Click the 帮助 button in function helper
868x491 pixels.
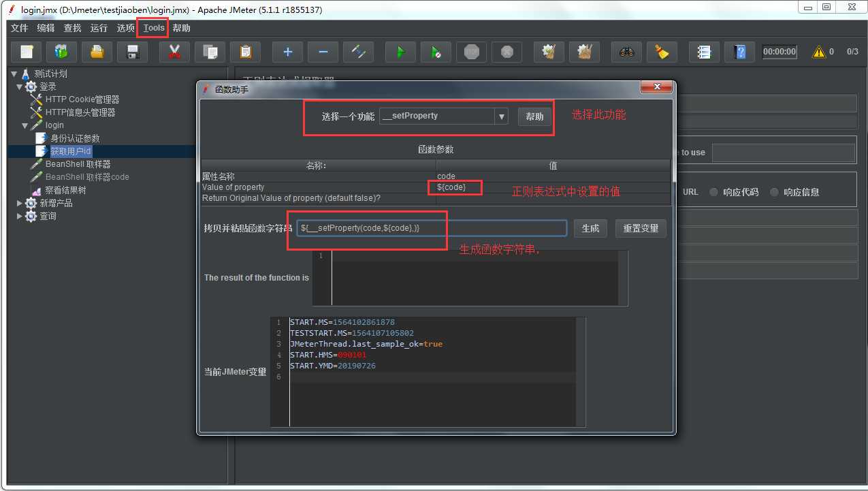coord(534,116)
